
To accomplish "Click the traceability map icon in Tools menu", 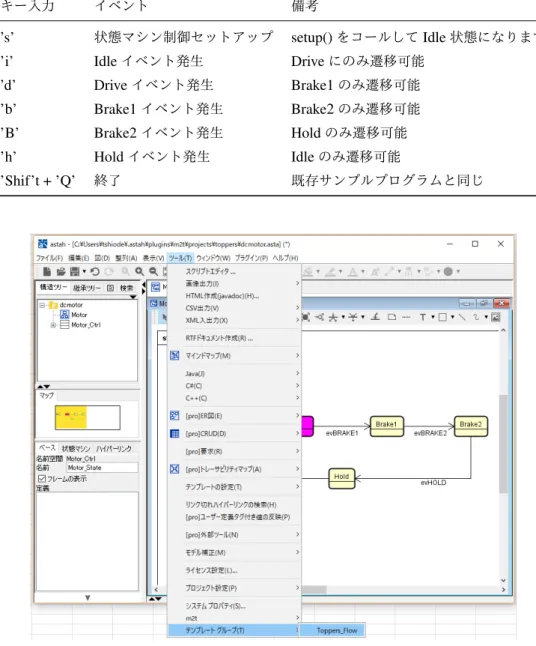I will [x=175, y=469].
